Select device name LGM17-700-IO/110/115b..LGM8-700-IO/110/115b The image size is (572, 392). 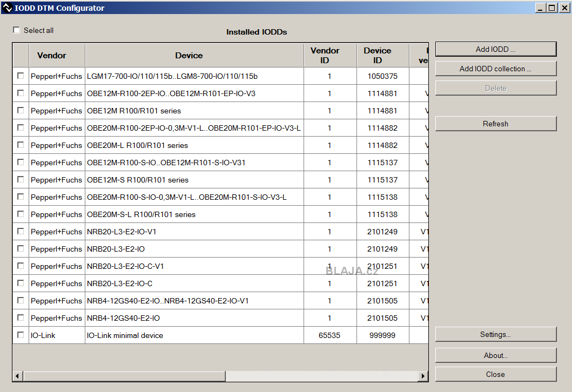[x=172, y=76]
